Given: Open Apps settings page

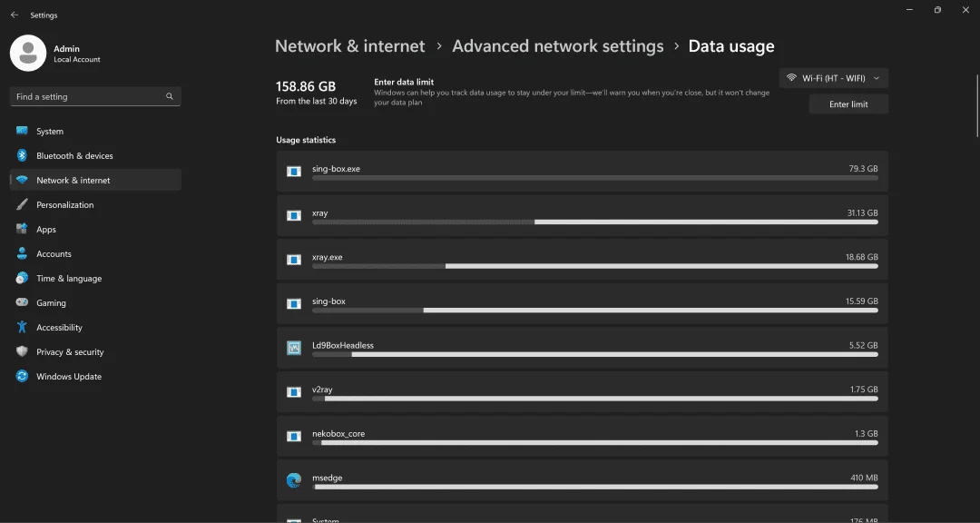Looking at the screenshot, I should pyautogui.click(x=95, y=229).
